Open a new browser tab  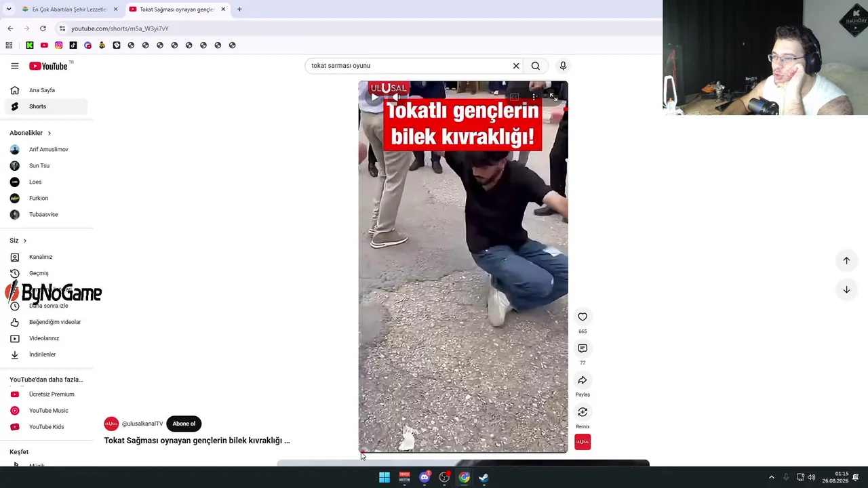coord(239,9)
